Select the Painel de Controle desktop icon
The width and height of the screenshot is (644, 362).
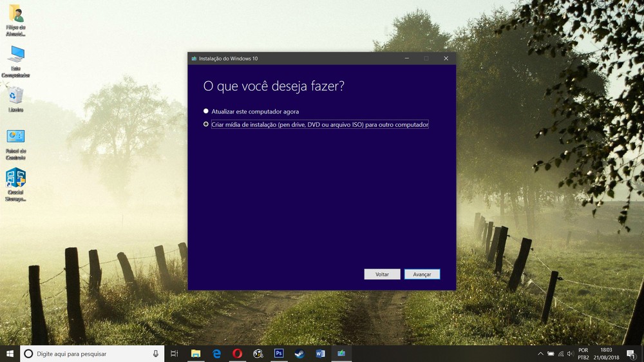16,145
